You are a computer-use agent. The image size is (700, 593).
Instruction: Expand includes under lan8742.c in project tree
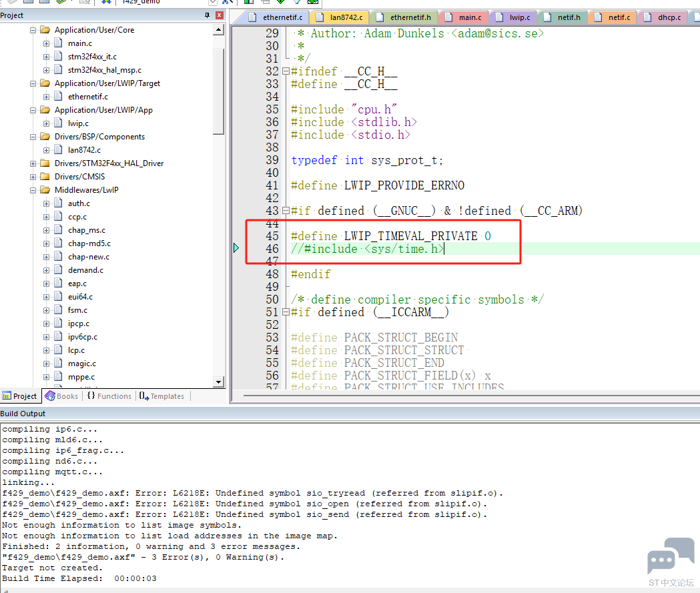pyautogui.click(x=47, y=150)
